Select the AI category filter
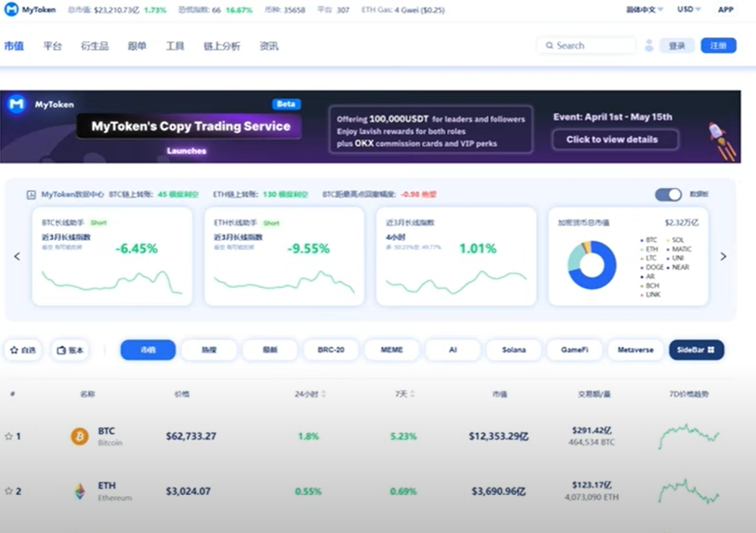This screenshot has width=756, height=533. [453, 350]
